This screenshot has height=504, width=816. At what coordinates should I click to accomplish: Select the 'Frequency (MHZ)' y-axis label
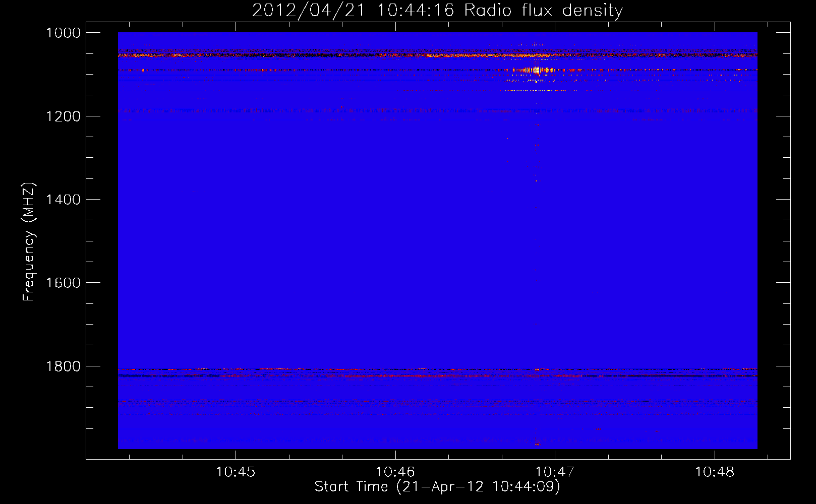29,242
